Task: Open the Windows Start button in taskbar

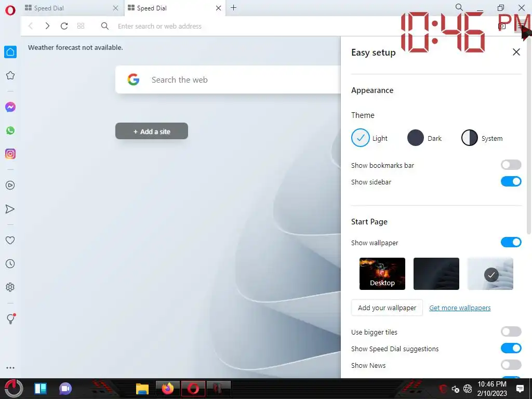Action: (x=14, y=389)
